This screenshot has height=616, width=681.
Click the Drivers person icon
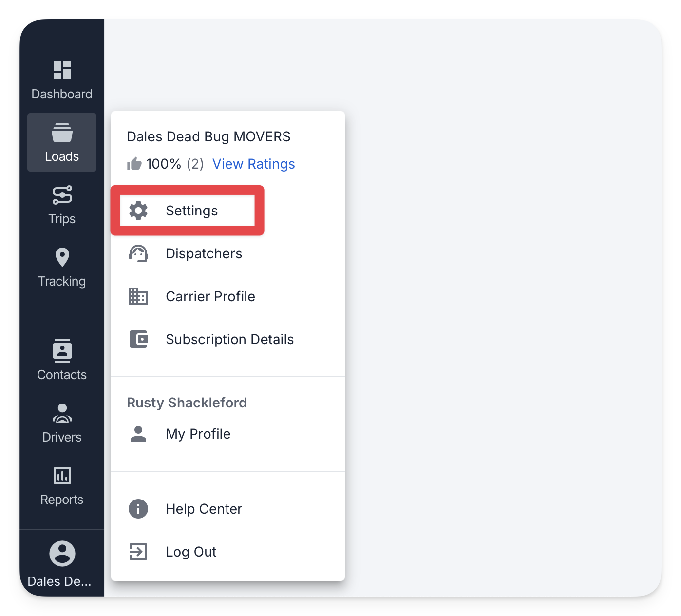(x=62, y=413)
